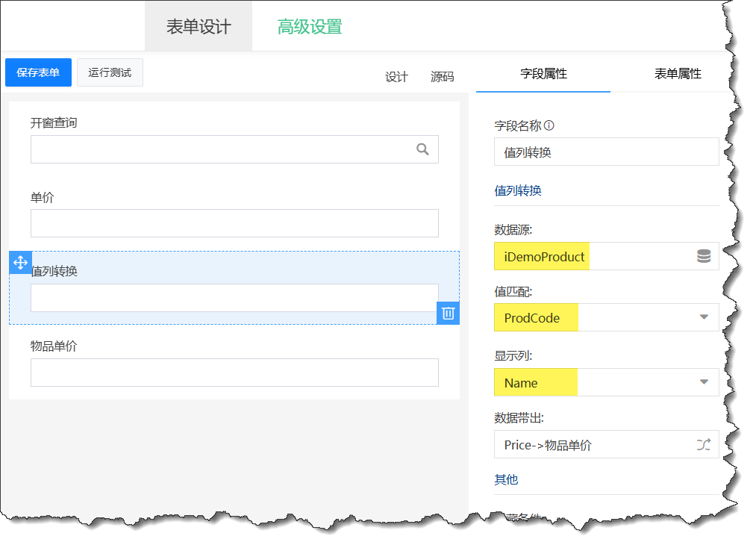Viewport: 756px width, 545px height.
Task: Click the 物品单价 input box
Action: coord(234,373)
